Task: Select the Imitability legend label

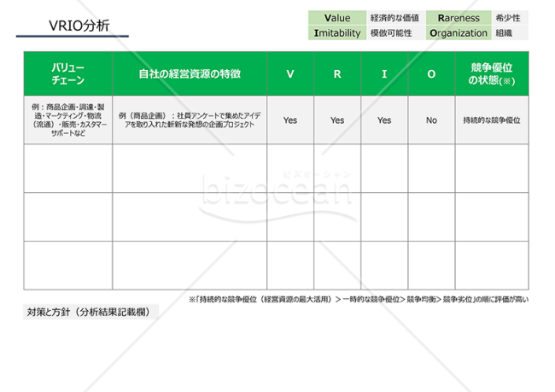Action: pos(337,33)
